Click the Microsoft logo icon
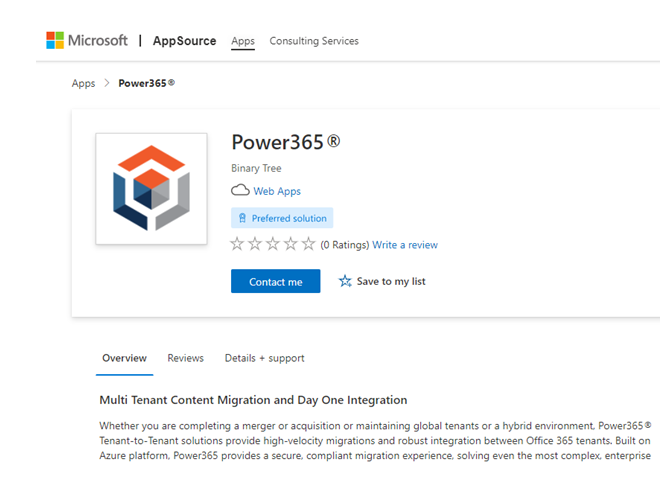The width and height of the screenshot is (660, 480). (x=55, y=40)
